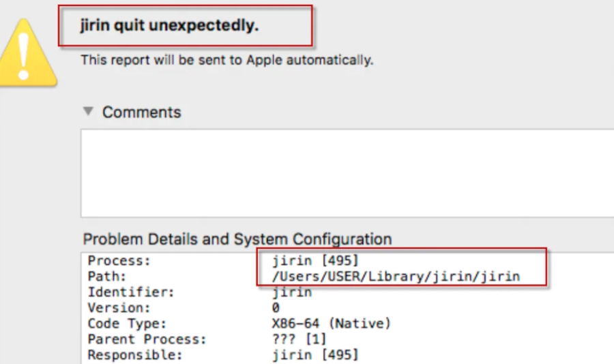Select the 'jirin' value in Identifier row

291,292
